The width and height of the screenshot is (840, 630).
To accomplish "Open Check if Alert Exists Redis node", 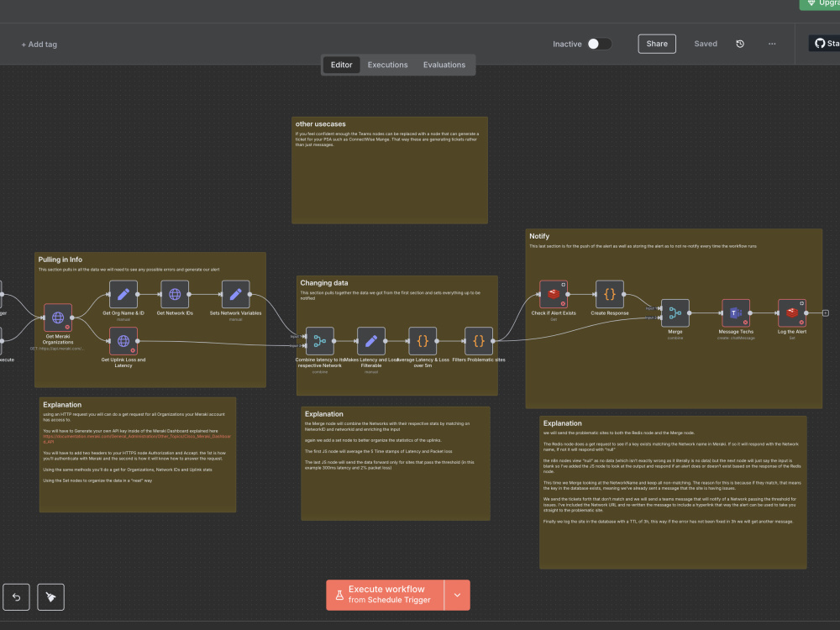I will point(554,294).
